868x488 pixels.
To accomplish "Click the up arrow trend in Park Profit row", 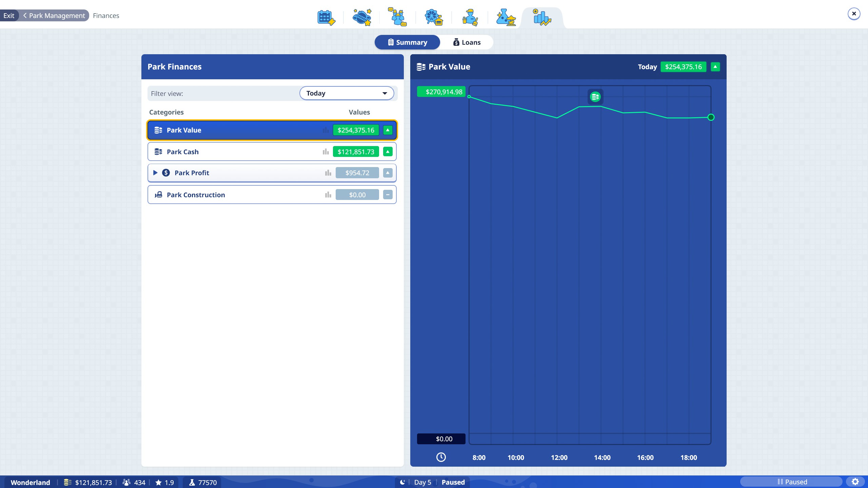I will (x=388, y=173).
